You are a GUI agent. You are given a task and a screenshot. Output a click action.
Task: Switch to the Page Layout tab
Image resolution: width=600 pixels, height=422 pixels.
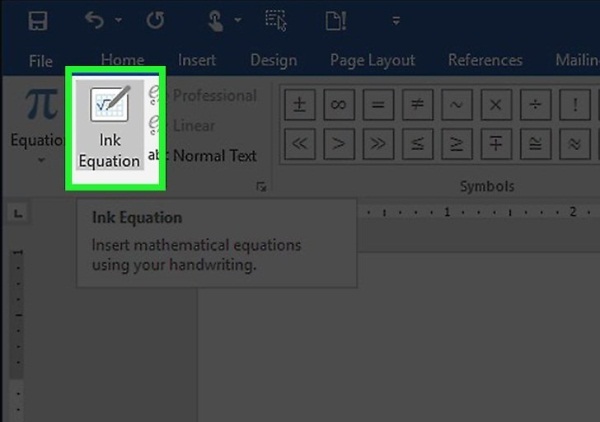coord(372,60)
